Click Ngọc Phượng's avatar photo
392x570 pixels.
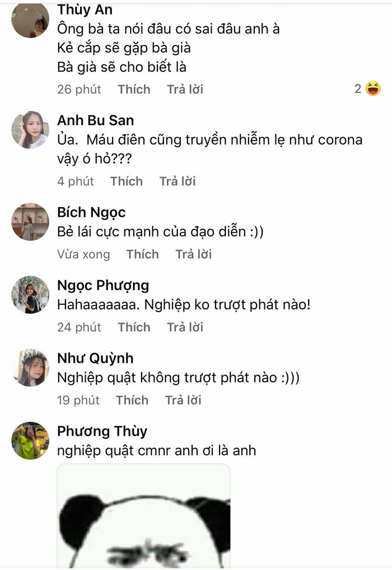point(31,294)
